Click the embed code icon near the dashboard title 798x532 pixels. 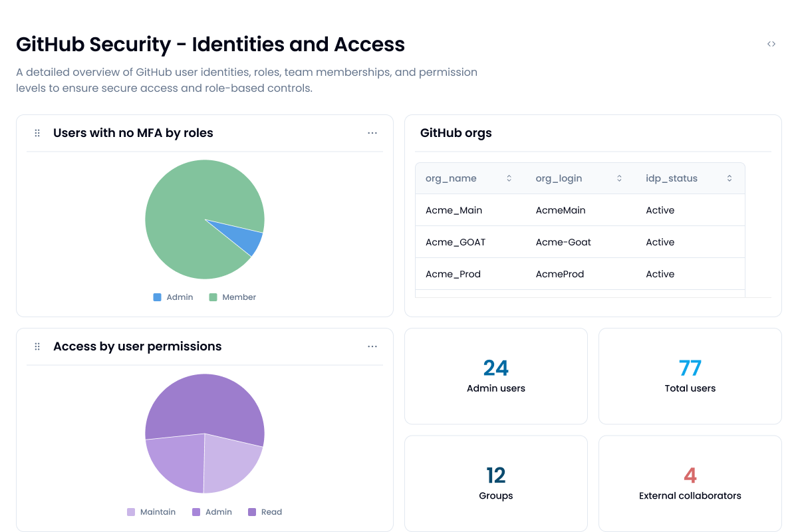pos(771,43)
